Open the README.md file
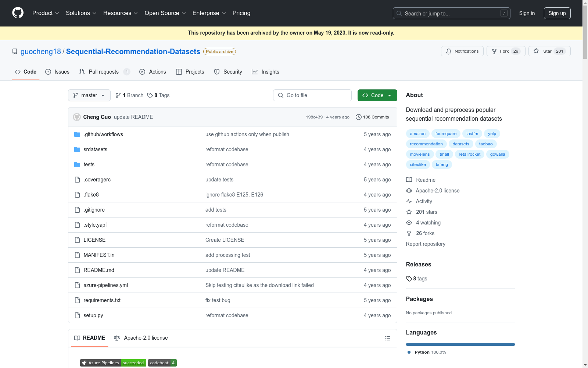This screenshot has height=368, width=588. [99, 270]
